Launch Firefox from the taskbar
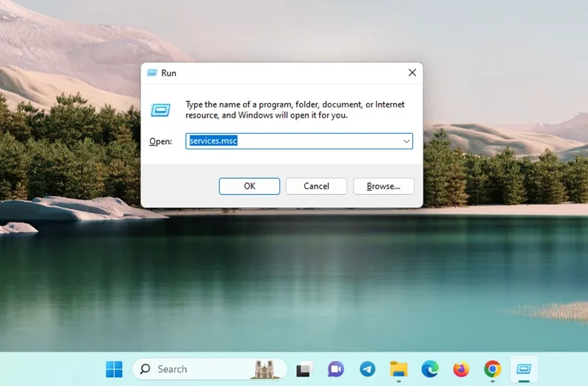Viewport: 588px width, 386px height. [x=461, y=369]
